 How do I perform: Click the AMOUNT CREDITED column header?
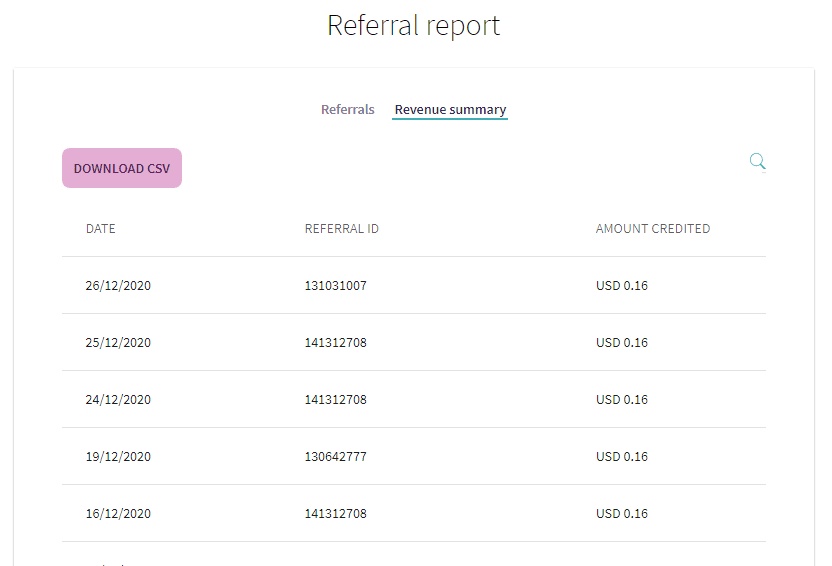point(653,229)
